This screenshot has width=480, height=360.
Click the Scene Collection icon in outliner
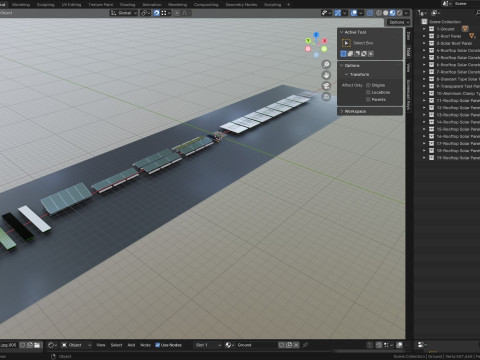point(424,22)
